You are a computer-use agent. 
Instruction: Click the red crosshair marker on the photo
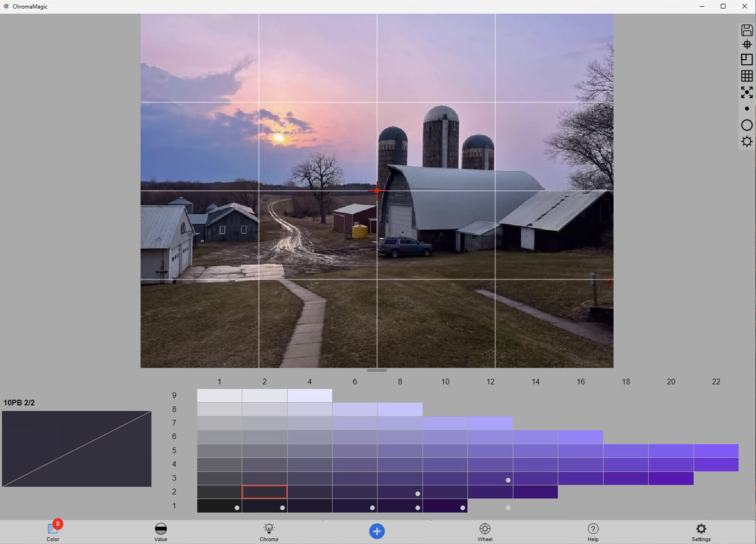pyautogui.click(x=377, y=191)
